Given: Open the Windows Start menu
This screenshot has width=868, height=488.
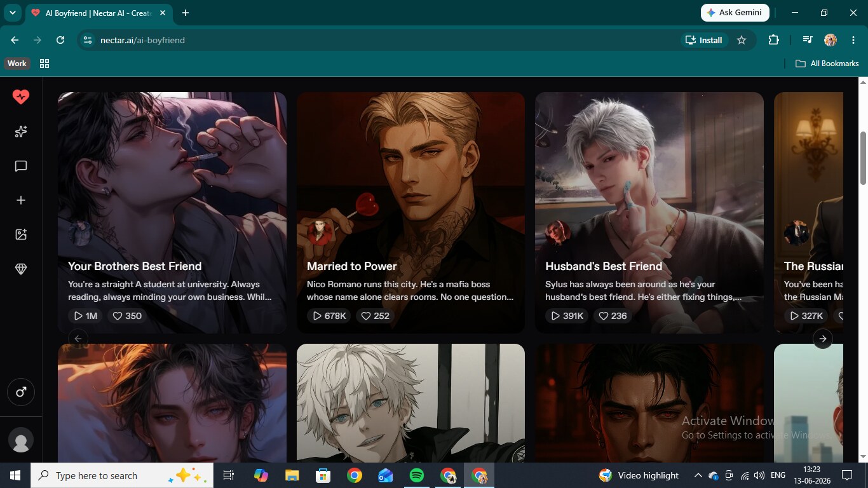Looking at the screenshot, I should (15, 475).
